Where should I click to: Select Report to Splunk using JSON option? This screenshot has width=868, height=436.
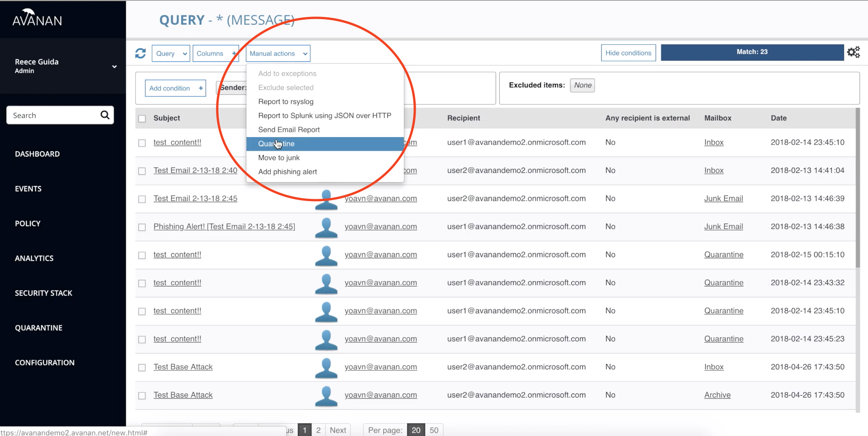pyautogui.click(x=325, y=116)
